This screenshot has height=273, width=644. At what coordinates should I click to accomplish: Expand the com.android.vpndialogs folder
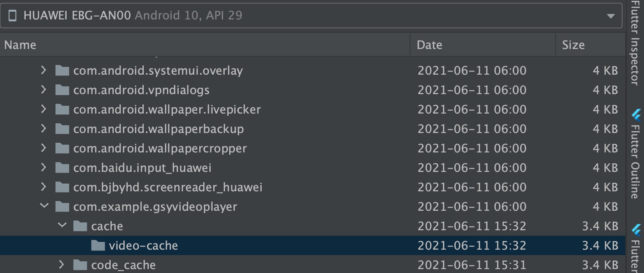pyautogui.click(x=43, y=90)
